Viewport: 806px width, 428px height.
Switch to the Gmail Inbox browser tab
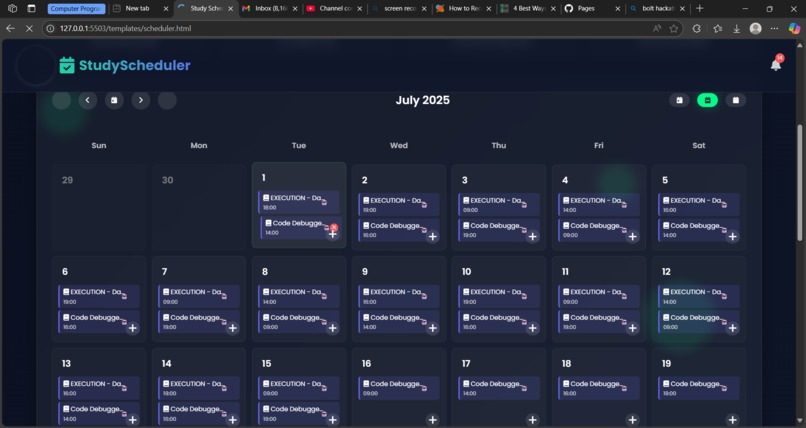pyautogui.click(x=270, y=8)
